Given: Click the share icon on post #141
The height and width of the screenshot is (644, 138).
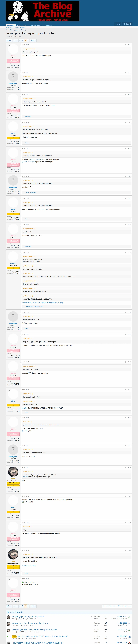Looking at the screenshot, I should [126, 45].
